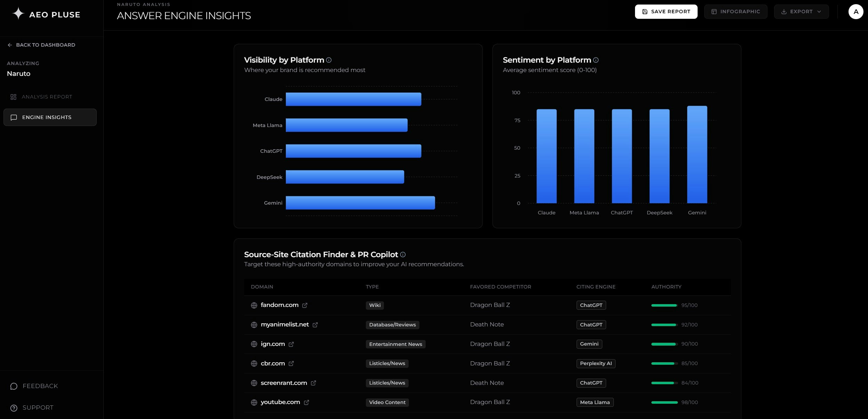The height and width of the screenshot is (419, 868).
Task: Open Feedback from the sidebar
Action: click(34, 386)
